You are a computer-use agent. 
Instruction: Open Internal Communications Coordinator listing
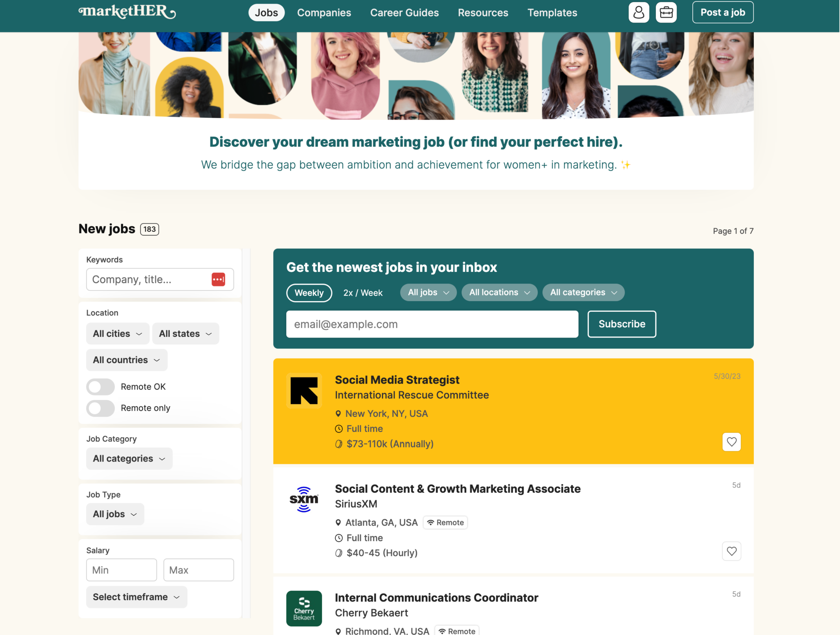coord(436,598)
